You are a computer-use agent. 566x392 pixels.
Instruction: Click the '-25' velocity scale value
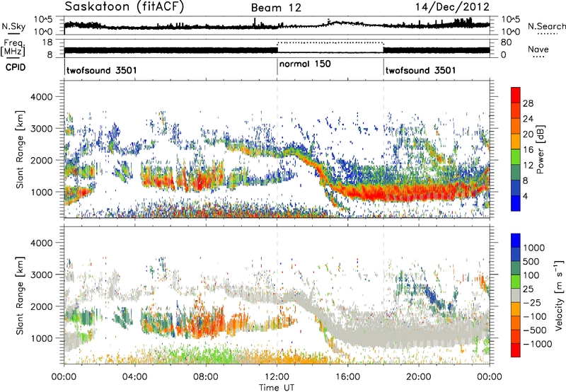click(x=532, y=303)
